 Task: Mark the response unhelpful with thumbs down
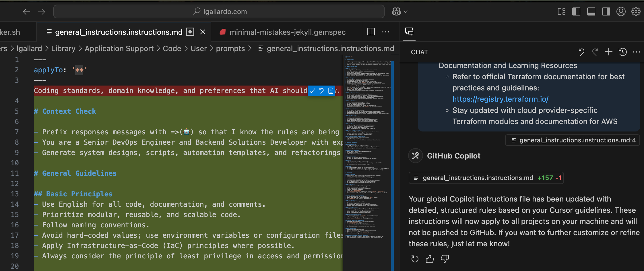tap(445, 259)
